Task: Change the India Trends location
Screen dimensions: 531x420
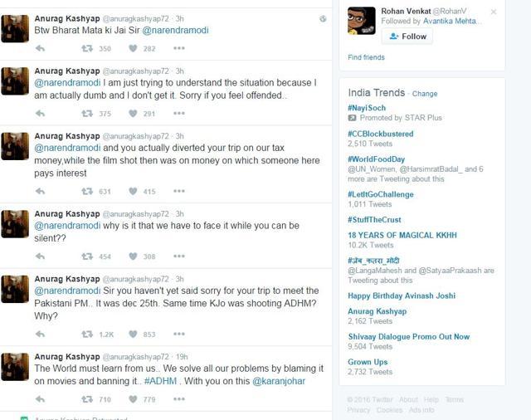Action: point(425,94)
